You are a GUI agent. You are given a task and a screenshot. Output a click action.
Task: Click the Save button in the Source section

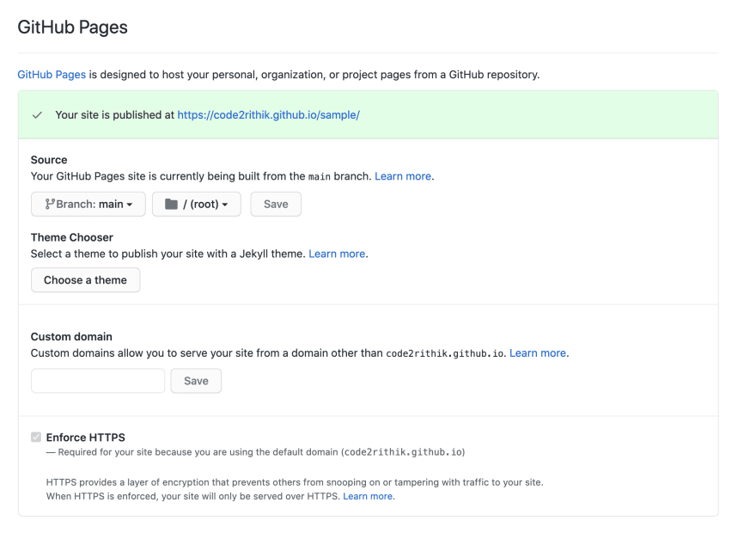[x=276, y=204]
